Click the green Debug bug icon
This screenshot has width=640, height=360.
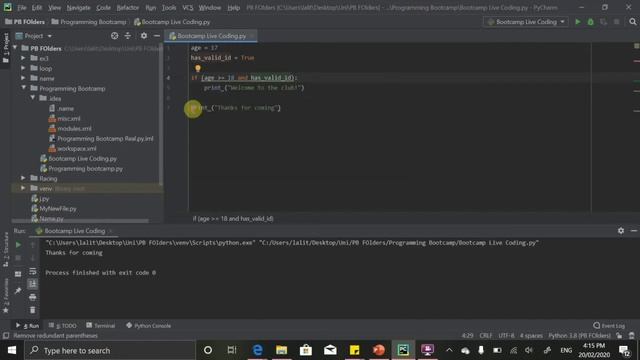click(591, 22)
